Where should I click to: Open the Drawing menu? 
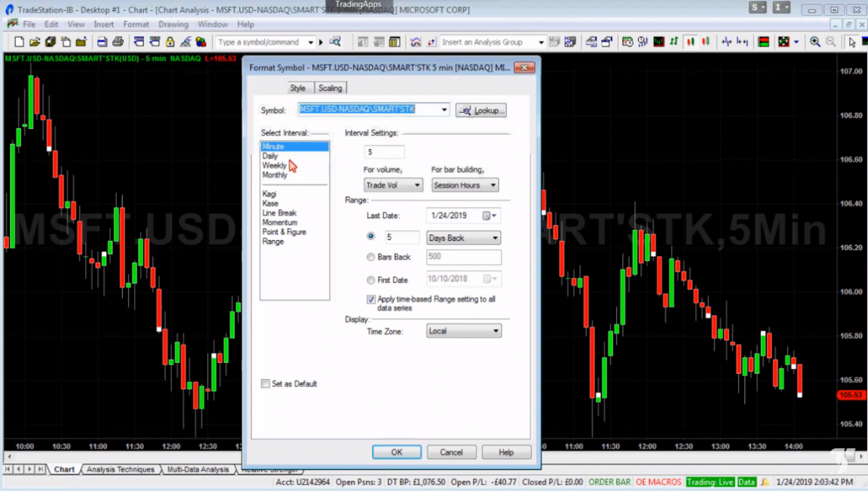174,24
